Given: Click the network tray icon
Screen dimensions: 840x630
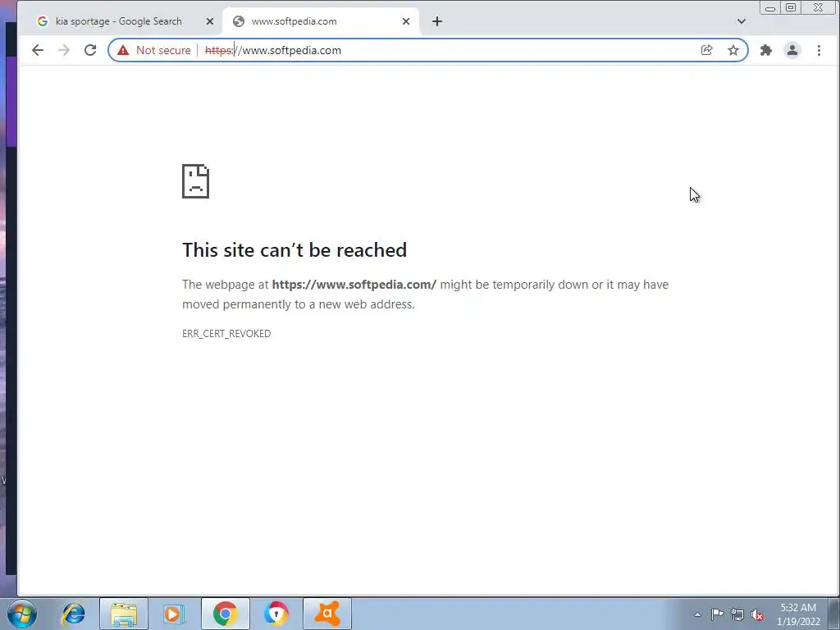Looking at the screenshot, I should click(x=737, y=614).
